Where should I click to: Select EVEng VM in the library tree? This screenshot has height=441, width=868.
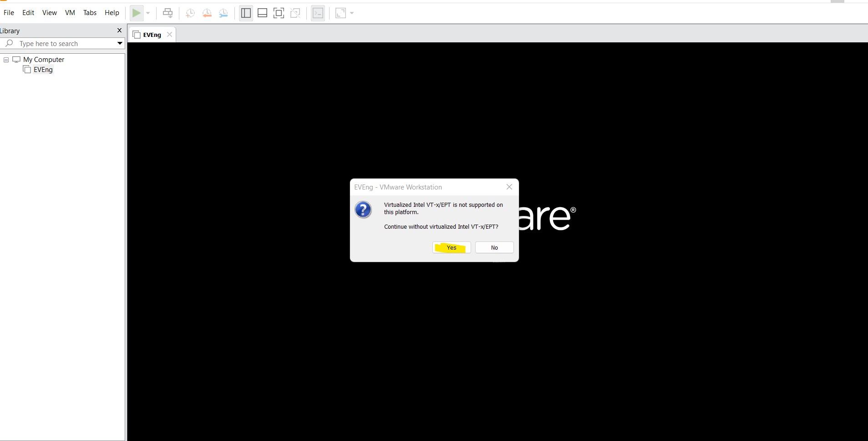click(43, 70)
